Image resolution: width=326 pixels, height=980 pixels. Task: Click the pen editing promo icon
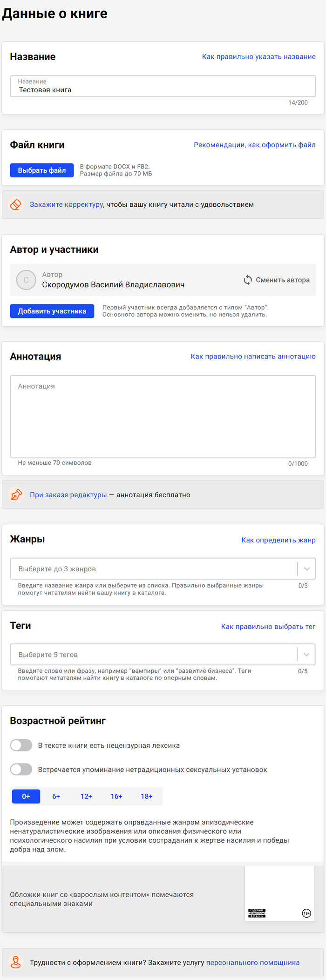[x=16, y=494]
